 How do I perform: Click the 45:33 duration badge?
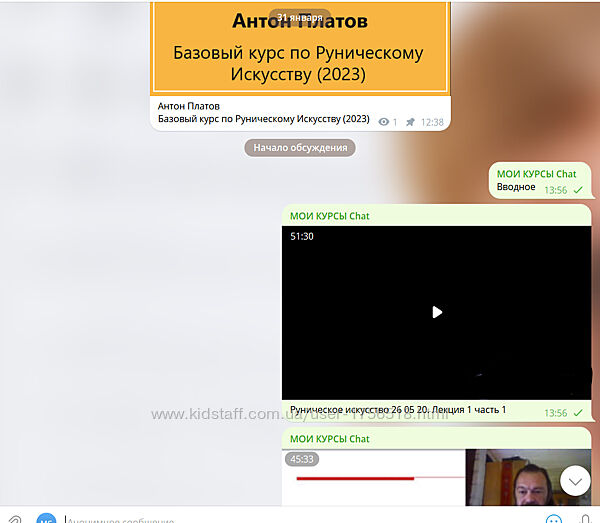[x=301, y=460]
